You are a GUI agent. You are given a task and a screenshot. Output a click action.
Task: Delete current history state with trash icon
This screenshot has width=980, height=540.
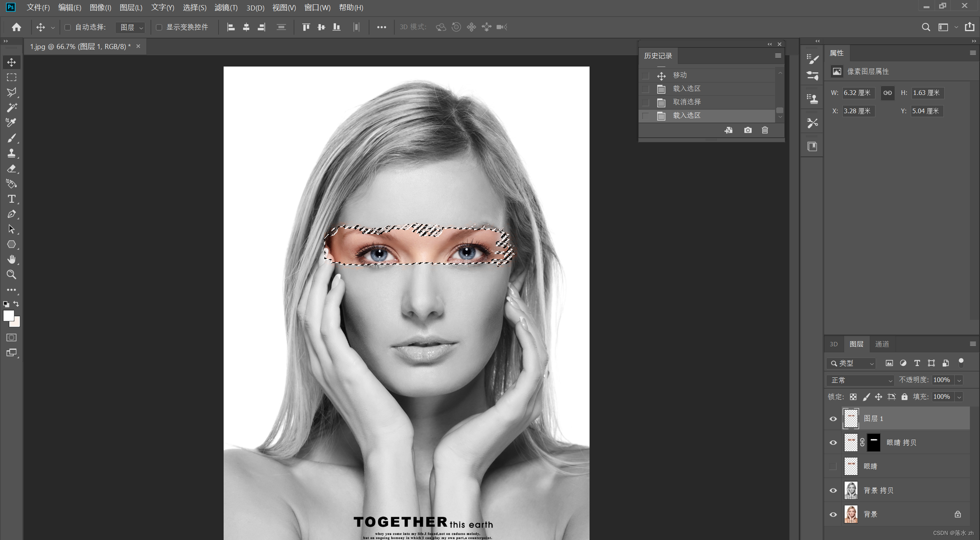coord(765,130)
